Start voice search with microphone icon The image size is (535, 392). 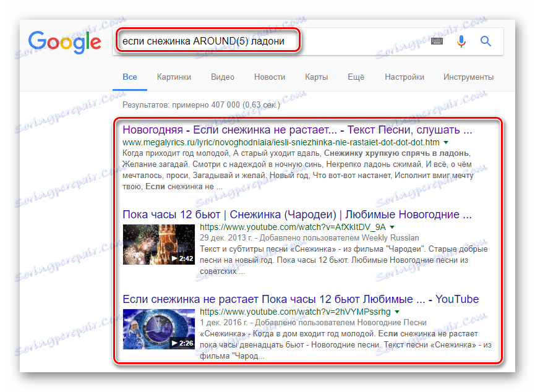point(461,41)
